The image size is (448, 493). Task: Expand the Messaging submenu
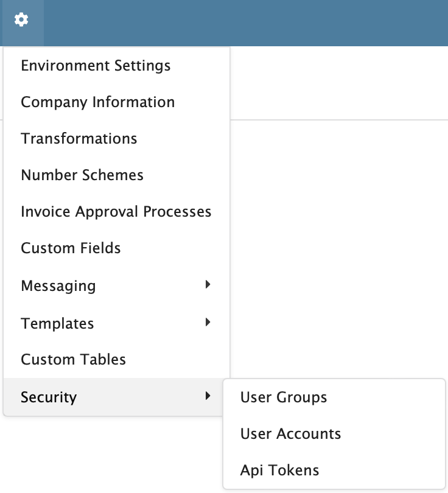click(58, 285)
